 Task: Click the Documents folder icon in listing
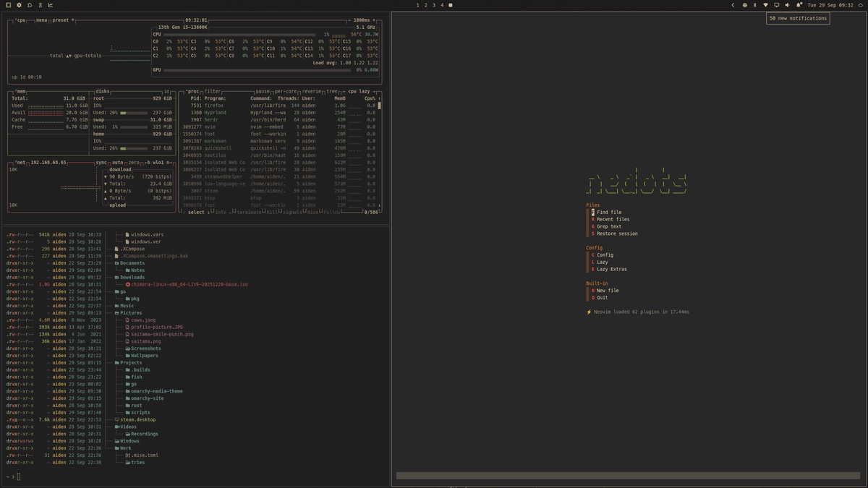click(x=116, y=263)
